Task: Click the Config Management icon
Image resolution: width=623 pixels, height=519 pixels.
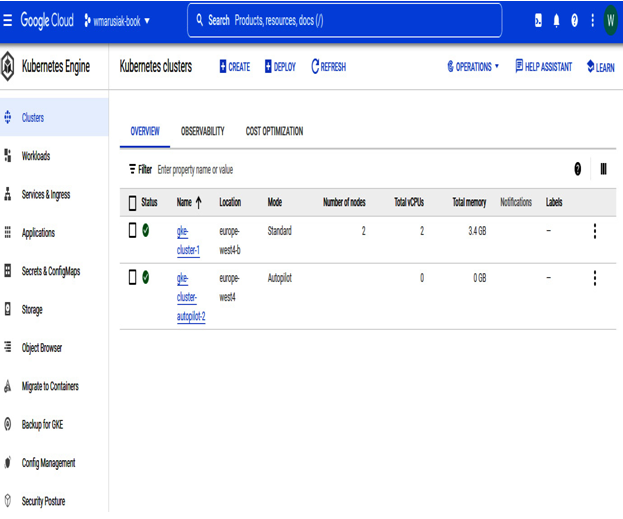Action: [8, 462]
